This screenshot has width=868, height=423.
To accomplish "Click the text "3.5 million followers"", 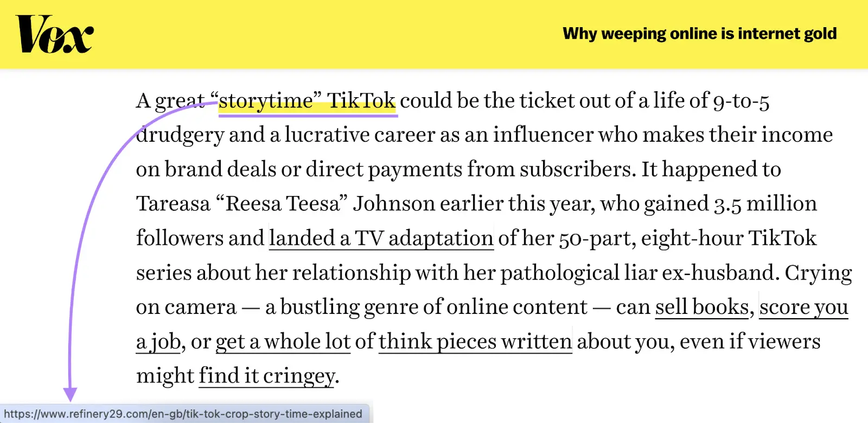I will point(765,203).
